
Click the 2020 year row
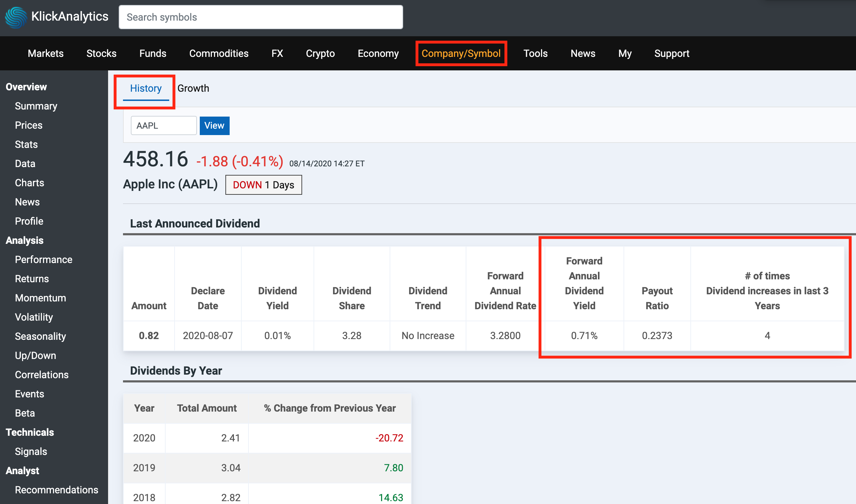coord(267,438)
